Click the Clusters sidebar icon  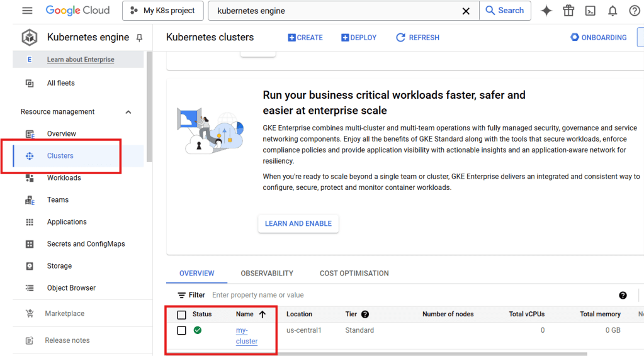tap(30, 156)
